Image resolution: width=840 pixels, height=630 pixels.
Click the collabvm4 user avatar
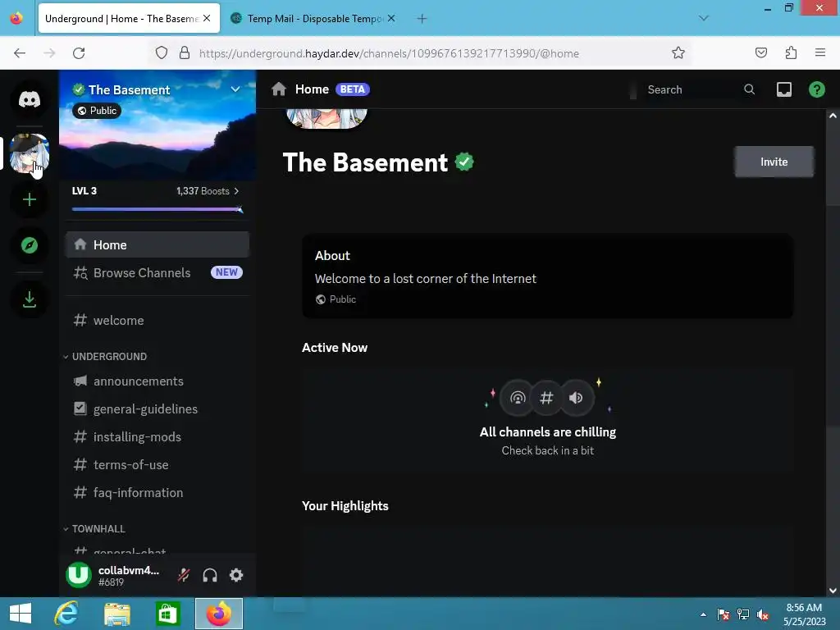click(79, 575)
